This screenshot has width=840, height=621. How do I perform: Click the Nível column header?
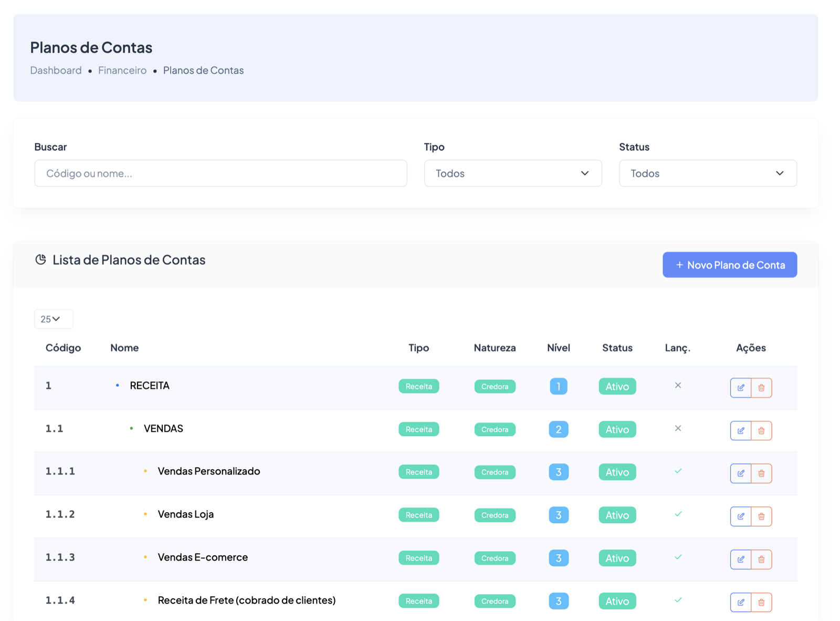click(558, 348)
